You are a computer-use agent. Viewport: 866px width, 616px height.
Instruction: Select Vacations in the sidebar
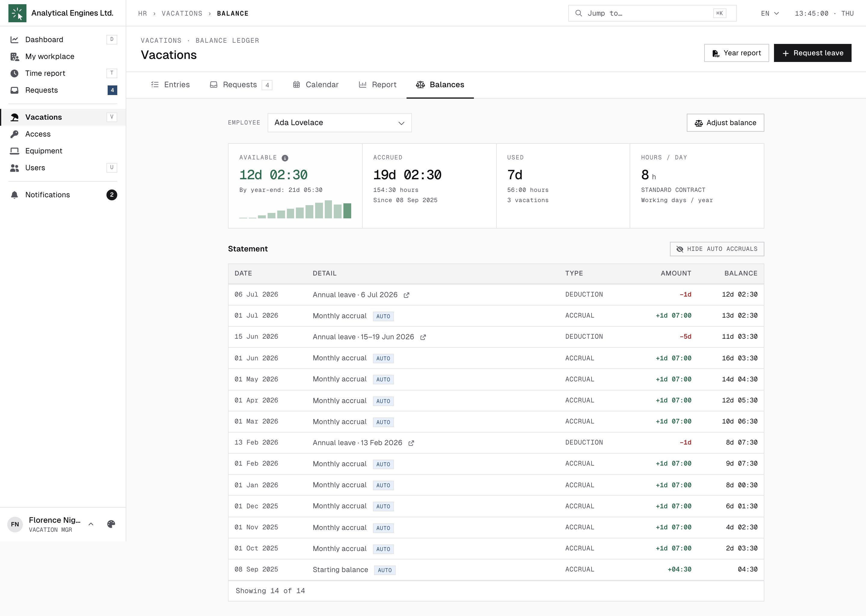[63, 117]
